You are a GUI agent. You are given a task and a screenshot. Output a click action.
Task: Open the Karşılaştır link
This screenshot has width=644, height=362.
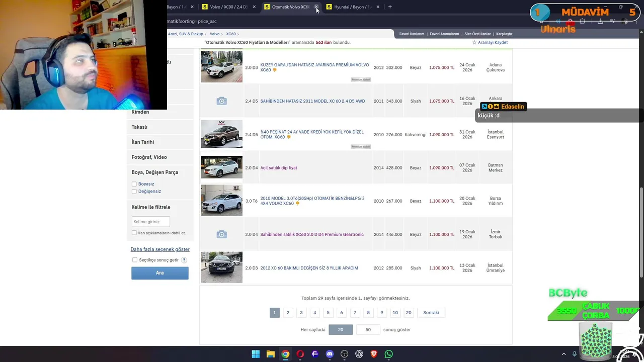point(504,34)
